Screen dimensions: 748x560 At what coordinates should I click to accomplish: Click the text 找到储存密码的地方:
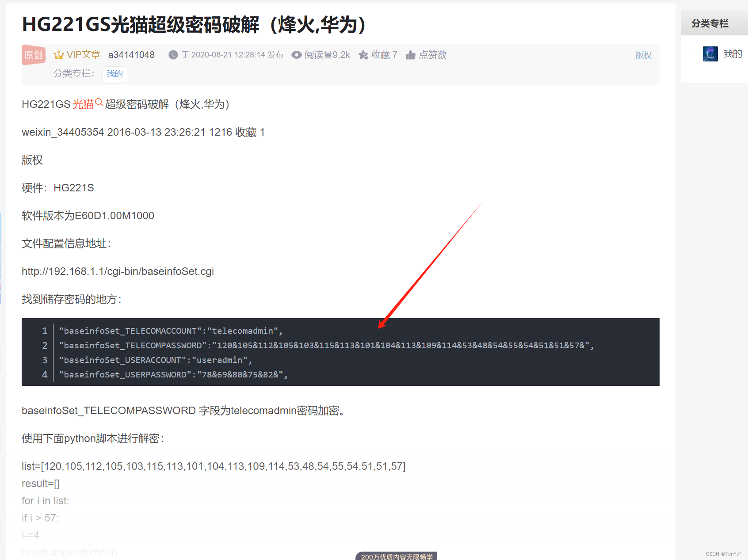(72, 299)
